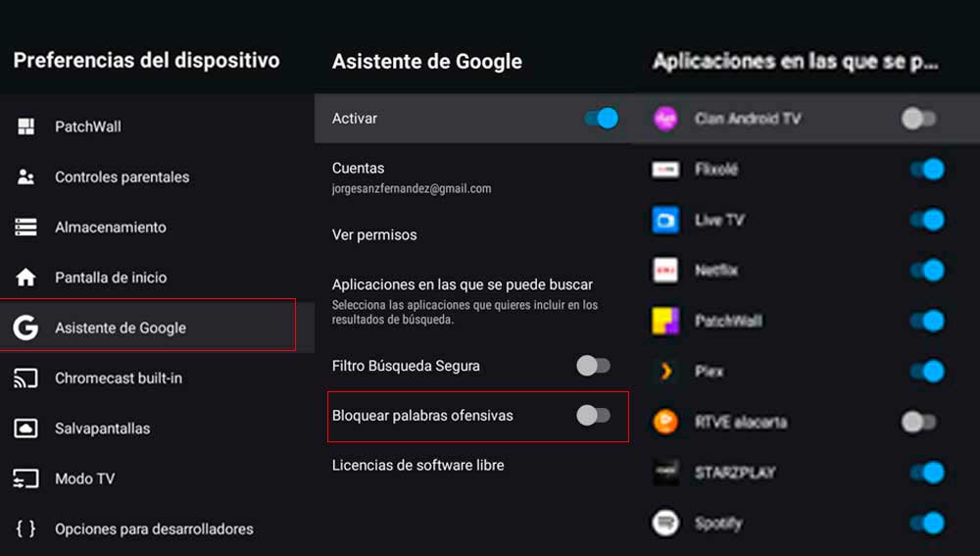Image resolution: width=980 pixels, height=556 pixels.
Task: Click the Almacenamiento storage icon
Action: [x=25, y=227]
